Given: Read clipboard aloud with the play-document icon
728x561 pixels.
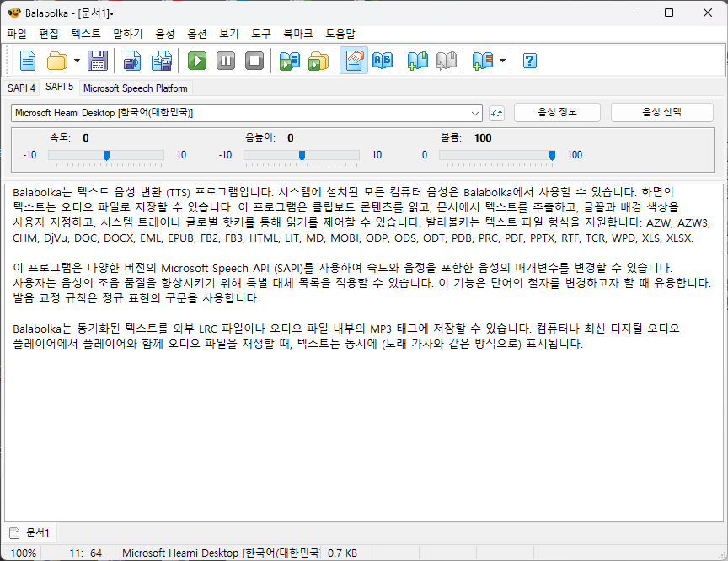Looking at the screenshot, I should point(289,61).
